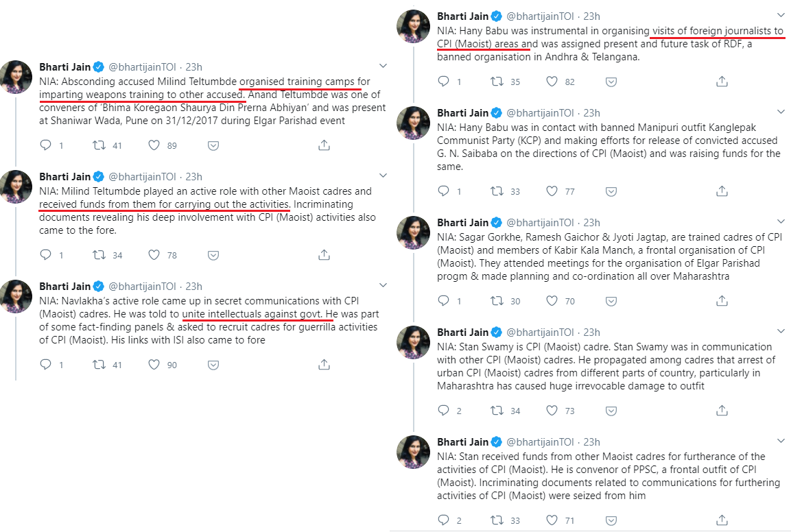Reply to the Milind Teltumbde training camps tweet
Viewport: 791px width, 532px height.
click(46, 145)
